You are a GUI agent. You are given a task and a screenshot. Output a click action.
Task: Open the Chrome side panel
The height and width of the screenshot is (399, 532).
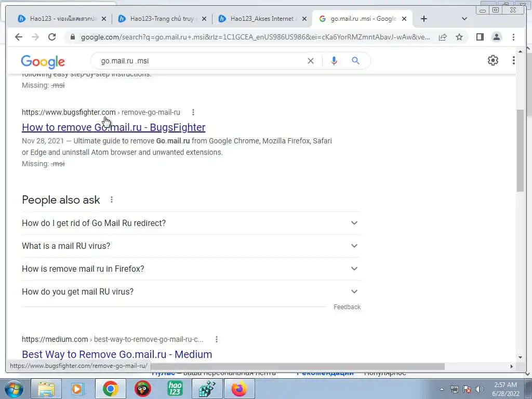[480, 37]
